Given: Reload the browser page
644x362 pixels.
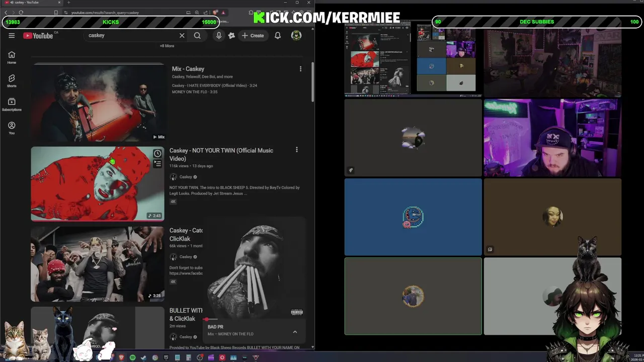Looking at the screenshot, I should 21,13.
